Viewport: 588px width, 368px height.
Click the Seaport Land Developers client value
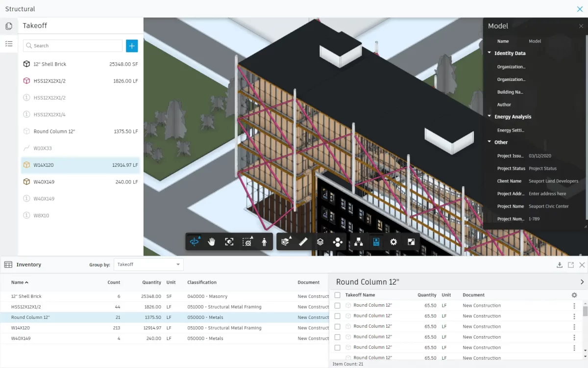[x=553, y=181]
